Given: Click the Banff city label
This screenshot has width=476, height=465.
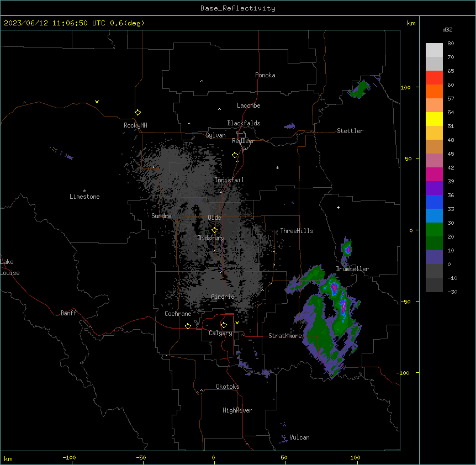Looking at the screenshot, I should tap(68, 313).
